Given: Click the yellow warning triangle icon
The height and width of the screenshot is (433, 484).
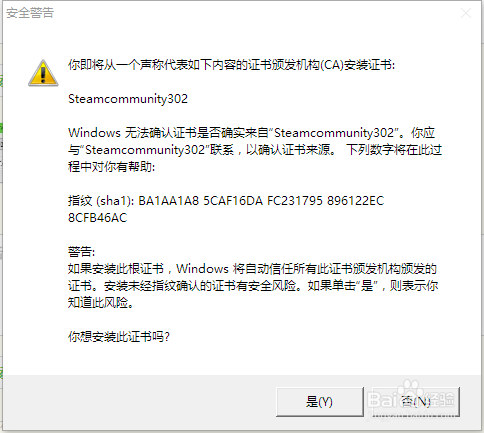Looking at the screenshot, I should (43, 73).
